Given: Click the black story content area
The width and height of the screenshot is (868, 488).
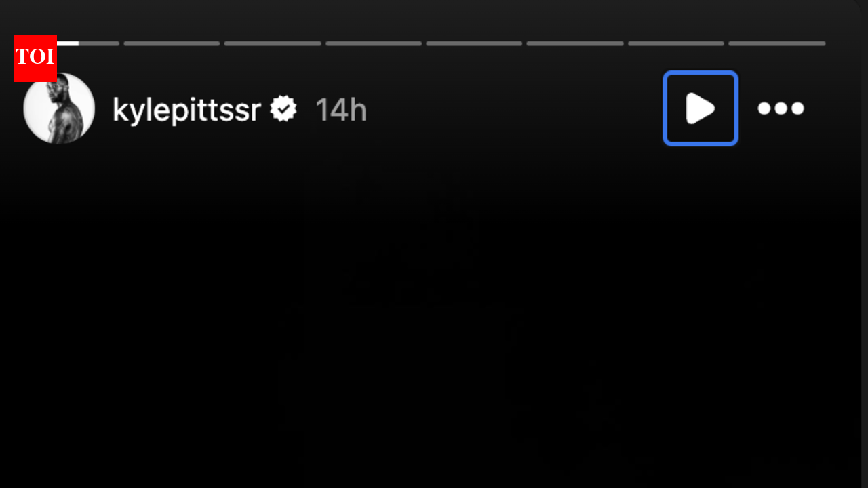Looking at the screenshot, I should point(434,319).
